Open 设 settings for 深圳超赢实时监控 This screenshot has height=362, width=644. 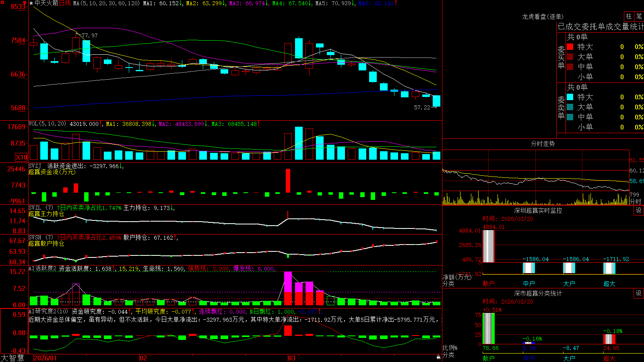coord(639,210)
